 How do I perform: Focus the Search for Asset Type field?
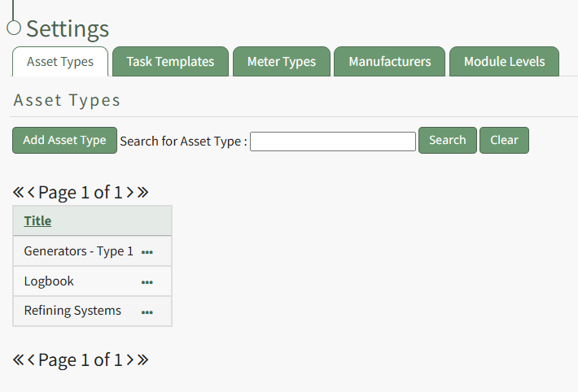(x=333, y=142)
